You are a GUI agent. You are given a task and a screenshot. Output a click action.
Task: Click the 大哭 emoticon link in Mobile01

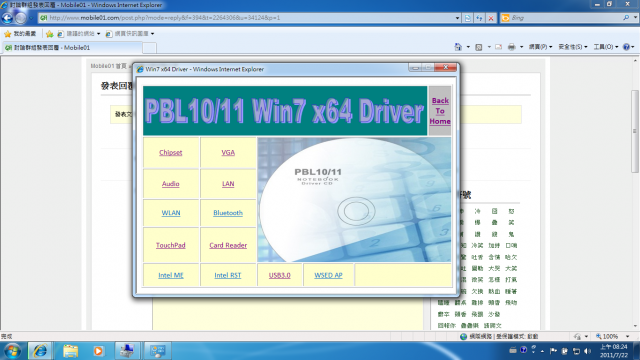pyautogui.click(x=494, y=269)
